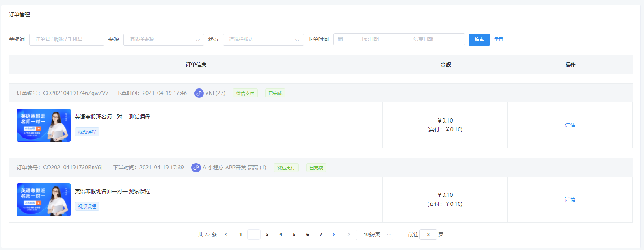Screen dimensions: 644x250
Task: Click the calendar icon in date range field
Action: (340, 39)
